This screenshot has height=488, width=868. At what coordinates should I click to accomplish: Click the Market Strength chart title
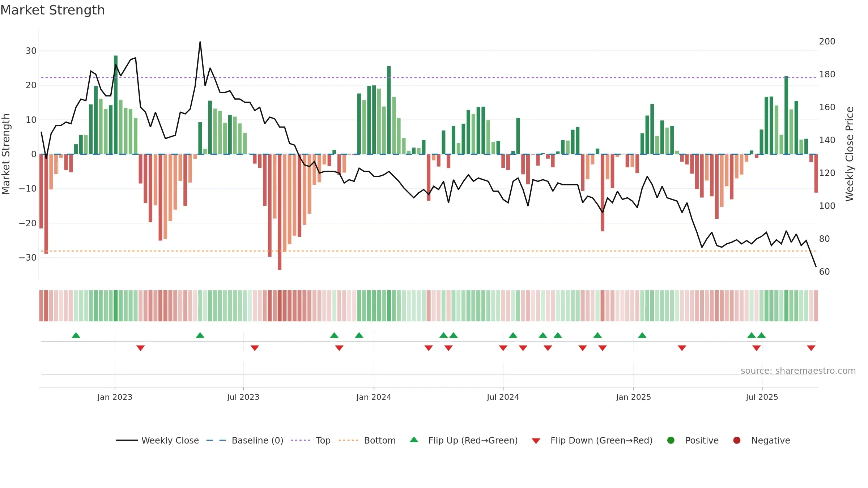coord(52,10)
